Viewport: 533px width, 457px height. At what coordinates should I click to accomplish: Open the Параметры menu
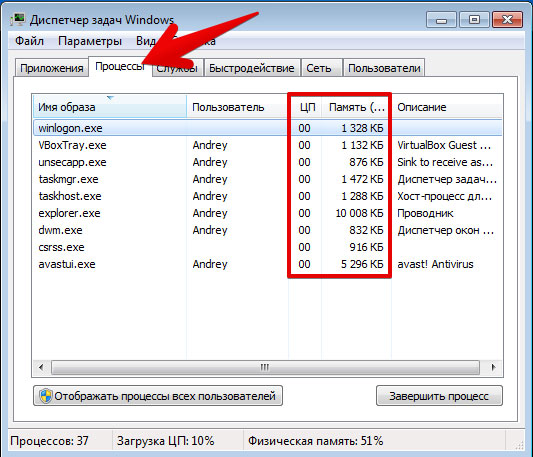[x=90, y=41]
